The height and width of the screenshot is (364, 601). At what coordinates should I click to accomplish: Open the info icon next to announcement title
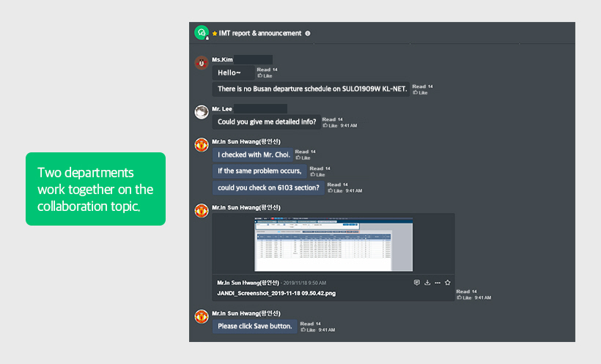pyautogui.click(x=307, y=34)
